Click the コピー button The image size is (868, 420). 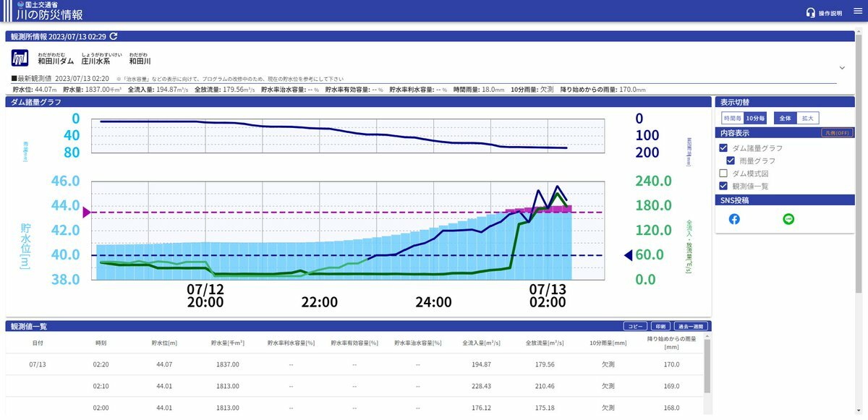635,326
